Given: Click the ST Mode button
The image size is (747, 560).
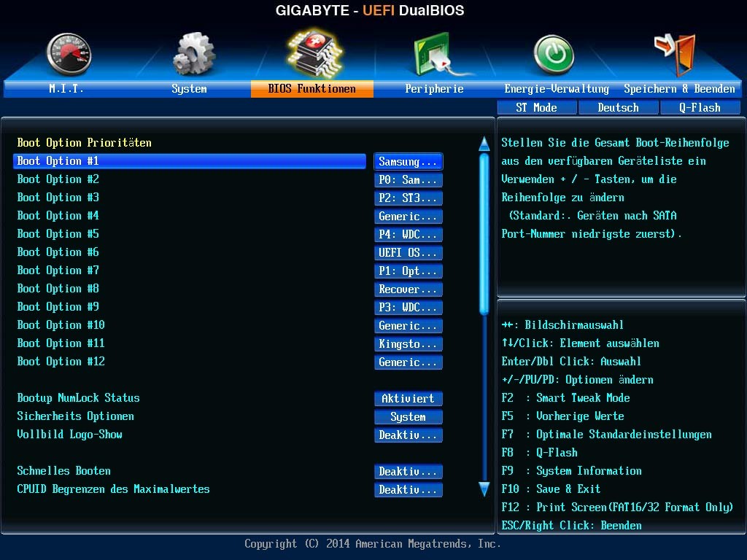Looking at the screenshot, I should 536,108.
